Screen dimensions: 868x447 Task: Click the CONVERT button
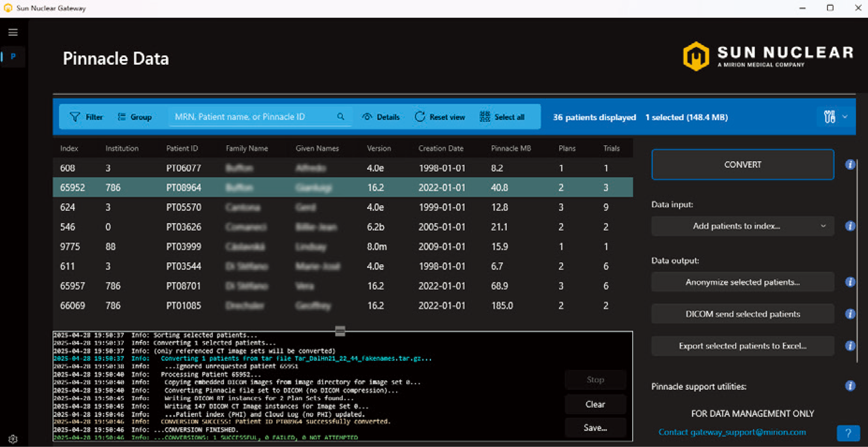coord(743,165)
